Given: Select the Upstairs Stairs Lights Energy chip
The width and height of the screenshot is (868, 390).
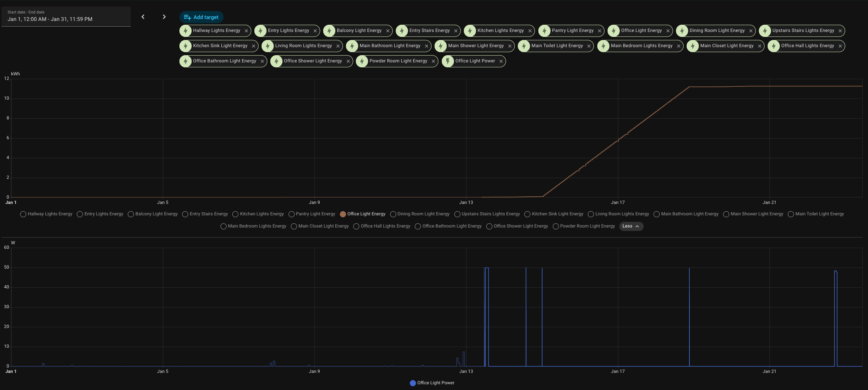Looking at the screenshot, I should [x=803, y=30].
